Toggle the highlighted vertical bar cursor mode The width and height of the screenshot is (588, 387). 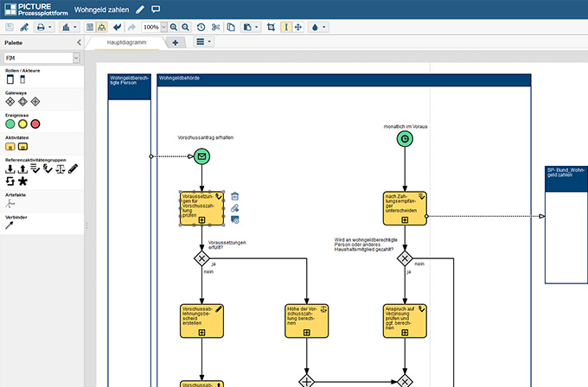pyautogui.click(x=286, y=27)
